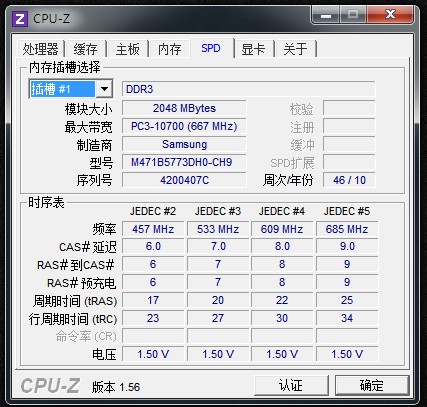Click the 制造商 label

click(95, 145)
